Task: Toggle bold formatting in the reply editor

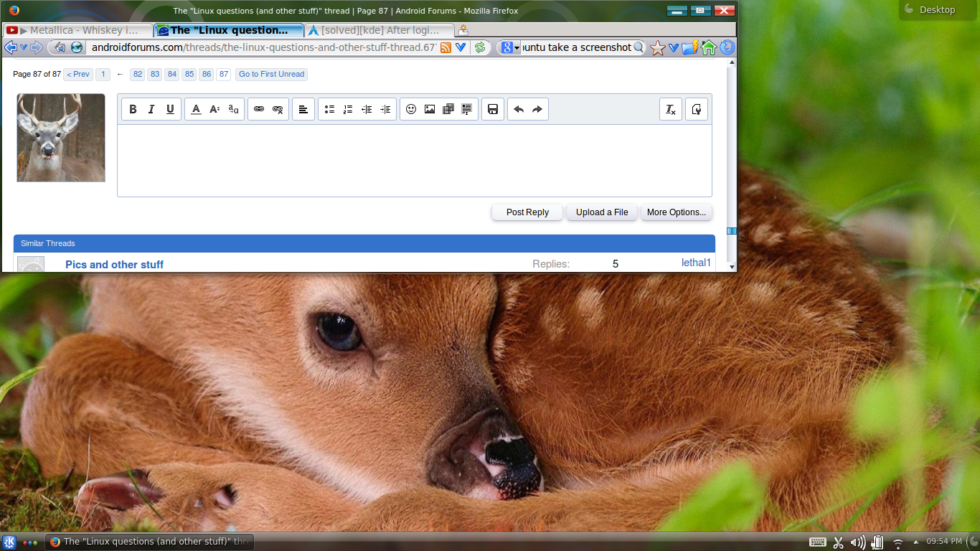Action: [133, 109]
